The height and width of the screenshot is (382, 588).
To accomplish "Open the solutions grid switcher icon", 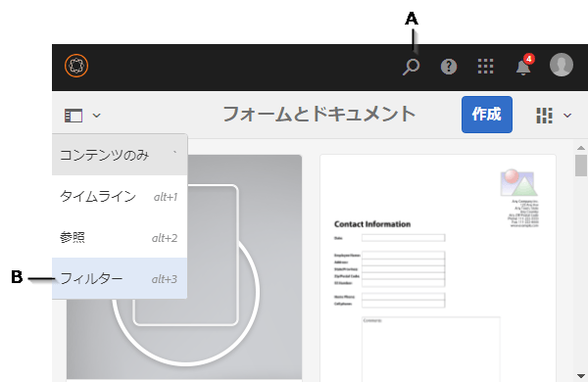I will pyautogui.click(x=486, y=67).
